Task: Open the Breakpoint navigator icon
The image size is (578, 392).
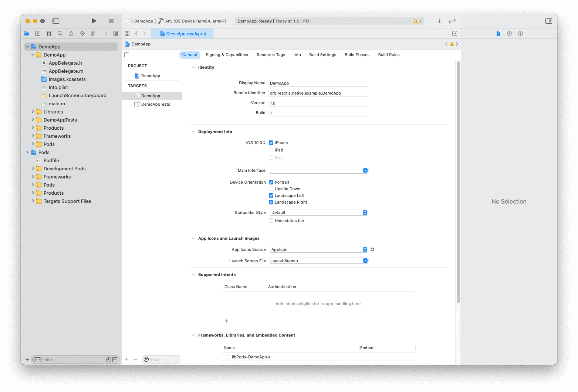Action: (104, 34)
